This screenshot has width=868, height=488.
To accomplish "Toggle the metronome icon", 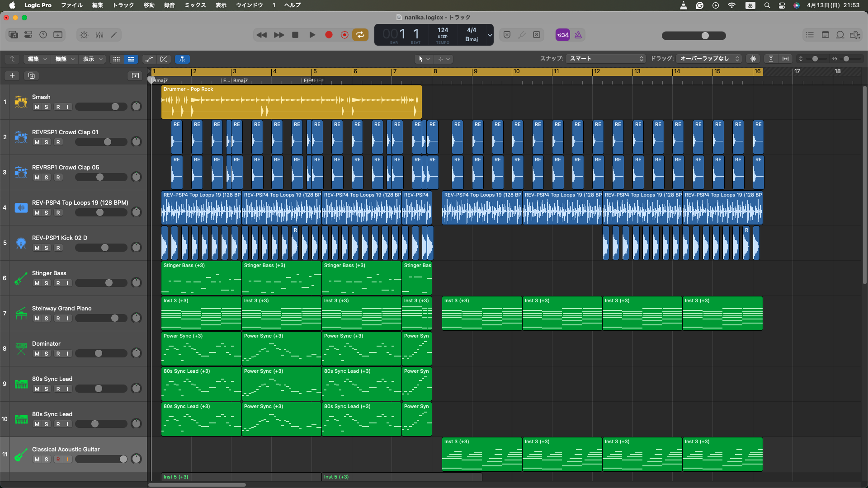I will point(578,35).
